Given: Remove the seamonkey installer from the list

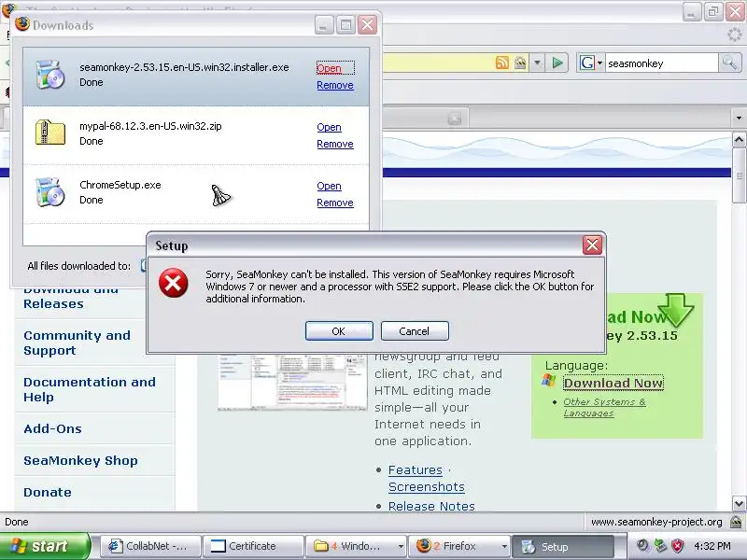Looking at the screenshot, I should [x=335, y=85].
